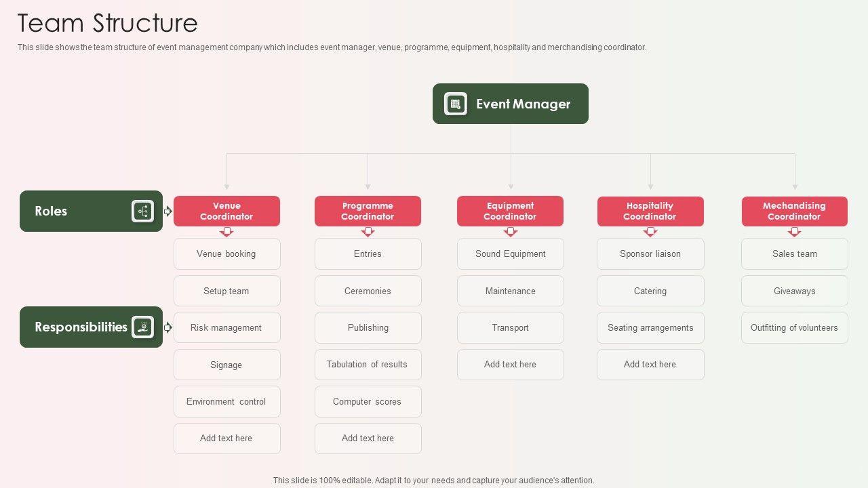Click the Setup team box

tap(226, 291)
